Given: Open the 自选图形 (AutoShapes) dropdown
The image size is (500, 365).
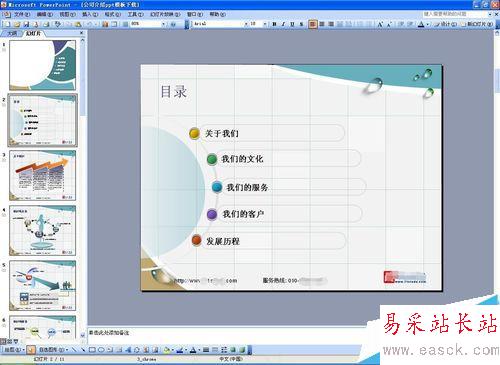Looking at the screenshot, I should [54, 350].
